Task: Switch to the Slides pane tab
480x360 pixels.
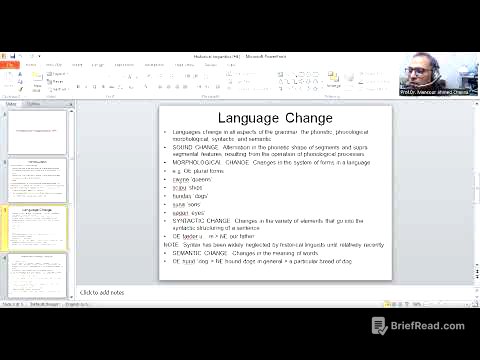Action: click(x=11, y=104)
